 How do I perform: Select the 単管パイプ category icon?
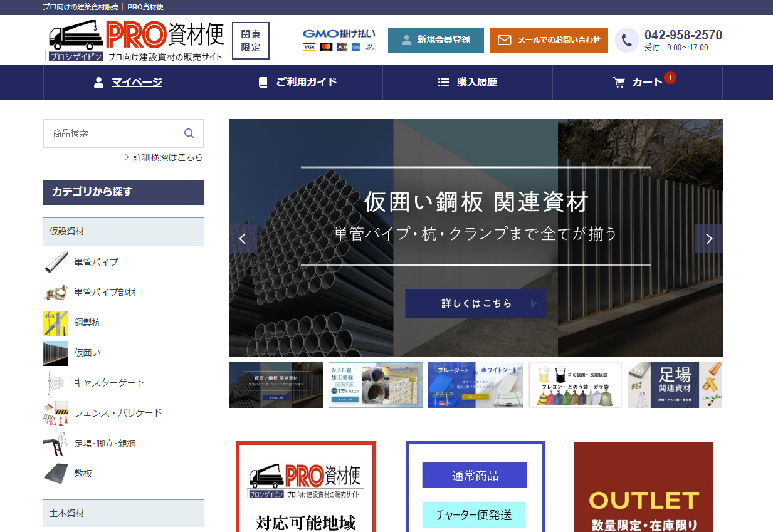click(x=56, y=262)
